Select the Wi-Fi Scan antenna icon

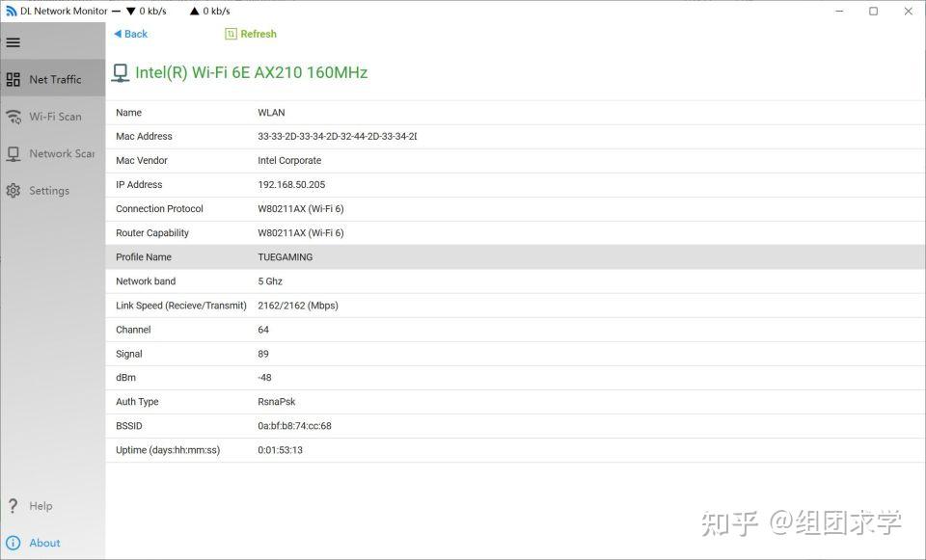[x=14, y=116]
